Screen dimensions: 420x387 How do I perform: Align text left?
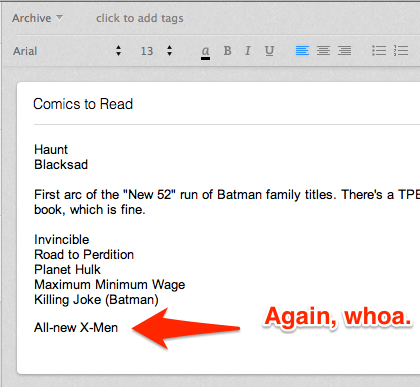[302, 51]
